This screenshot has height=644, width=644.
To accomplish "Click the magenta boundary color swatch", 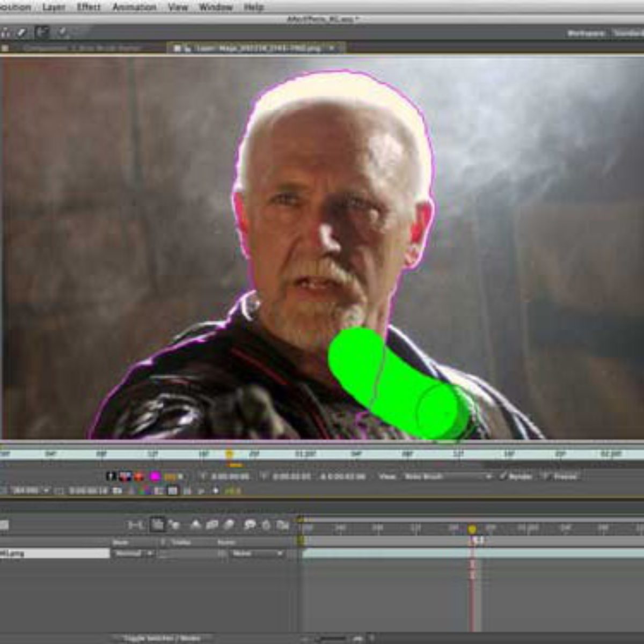I will [x=155, y=476].
